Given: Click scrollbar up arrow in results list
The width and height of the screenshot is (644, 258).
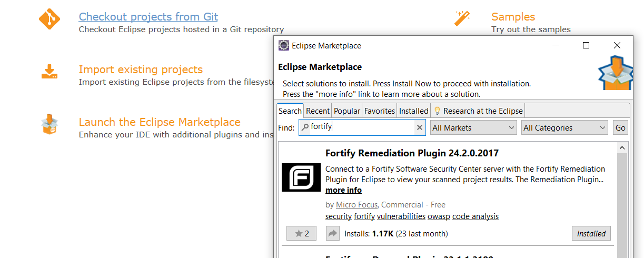Looking at the screenshot, I should tap(622, 147).
